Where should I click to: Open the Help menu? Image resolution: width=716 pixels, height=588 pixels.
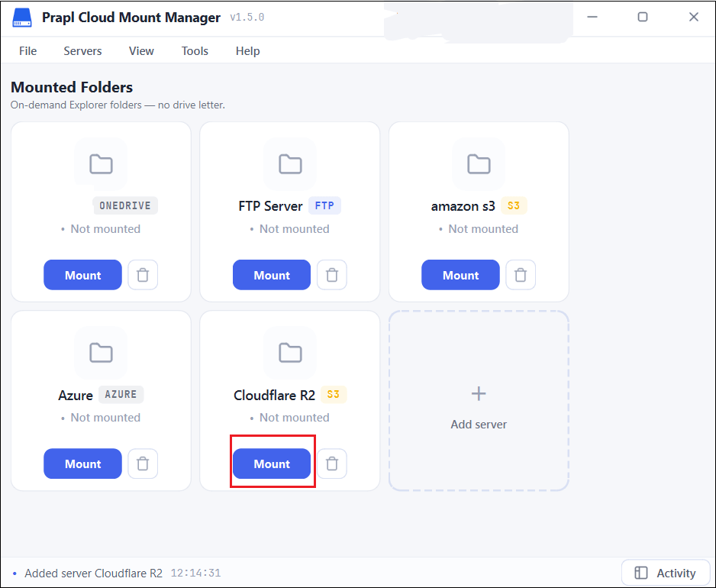247,50
